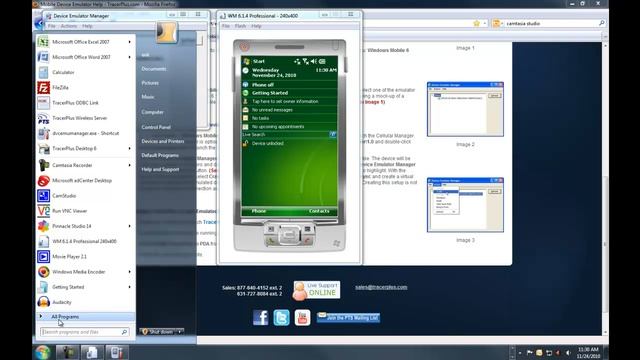This screenshot has width=640, height=360.
Task: Launch TracerPlus Wireless Server icon
Action: (x=43, y=118)
